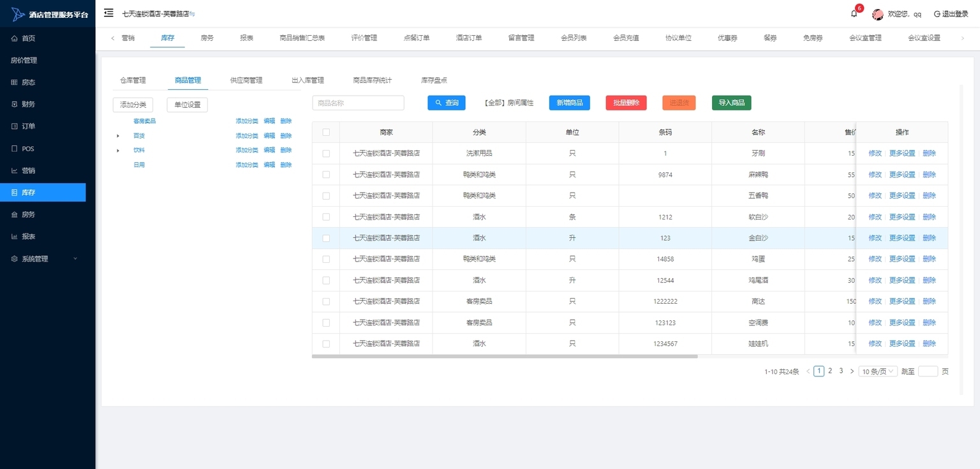Click the 单位设置 button

point(188,105)
